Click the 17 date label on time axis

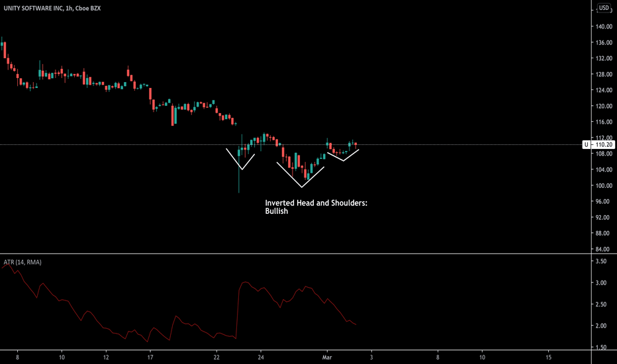150,357
